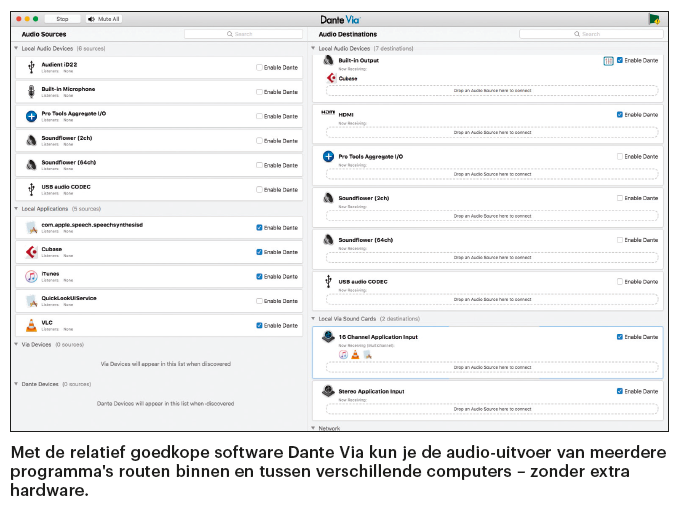Select the VLC cone icon in sources
Image resolution: width=679 pixels, height=508 pixels.
(32, 325)
